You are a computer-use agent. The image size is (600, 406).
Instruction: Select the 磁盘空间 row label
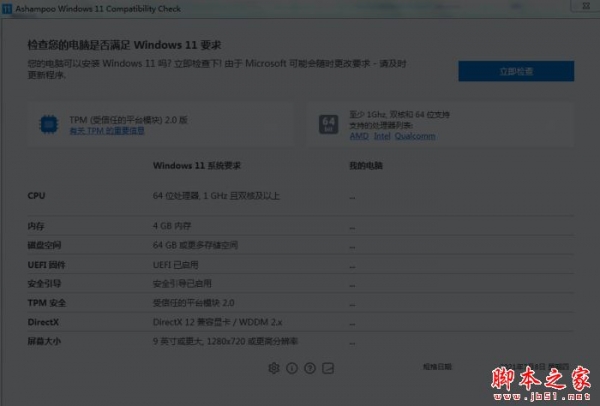click(x=44, y=245)
